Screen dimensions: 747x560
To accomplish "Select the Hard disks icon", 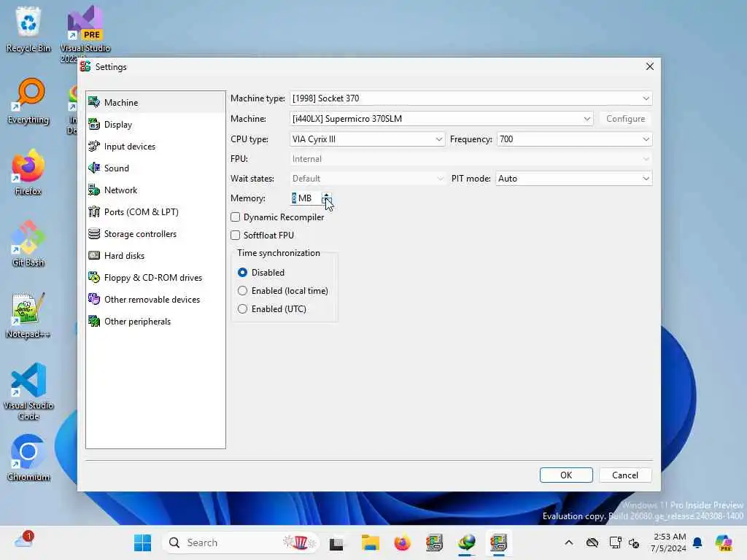I will click(94, 256).
